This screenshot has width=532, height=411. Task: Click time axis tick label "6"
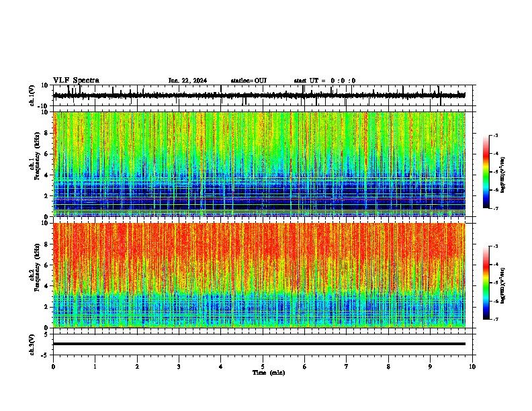click(305, 367)
